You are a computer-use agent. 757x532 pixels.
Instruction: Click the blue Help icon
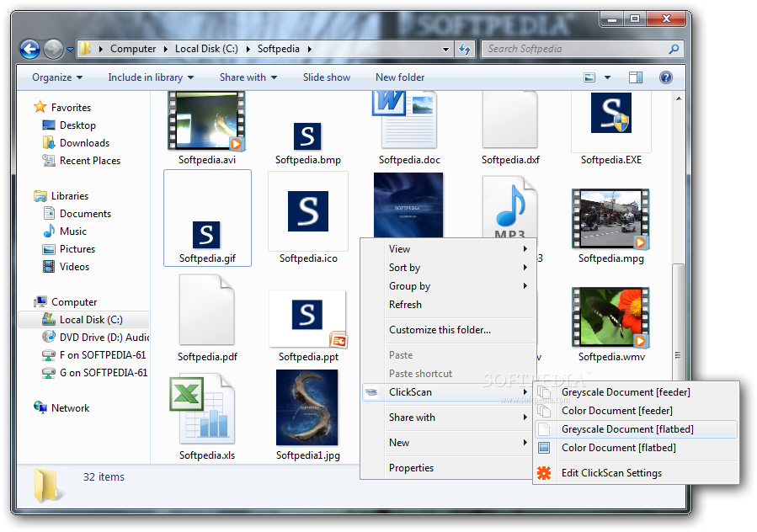pos(666,77)
